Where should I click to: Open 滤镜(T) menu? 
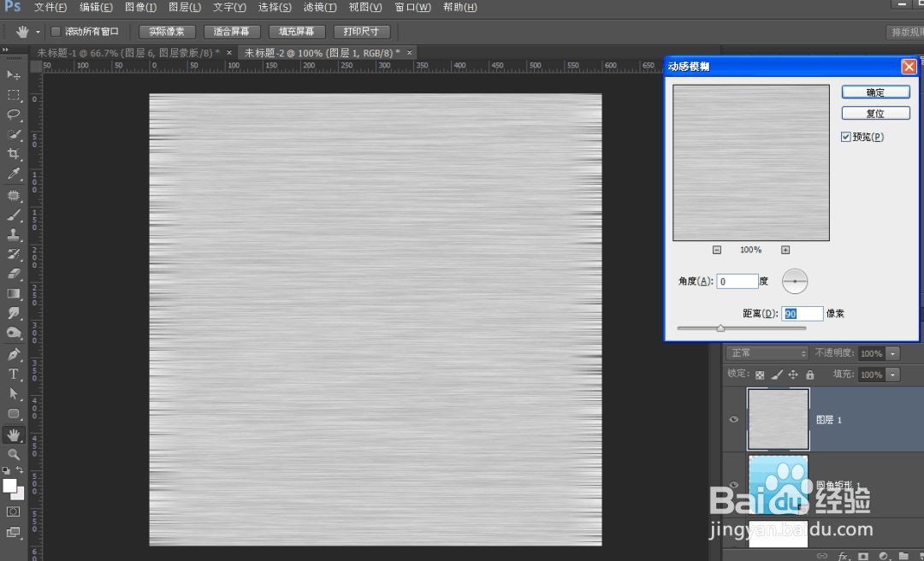[x=320, y=7]
